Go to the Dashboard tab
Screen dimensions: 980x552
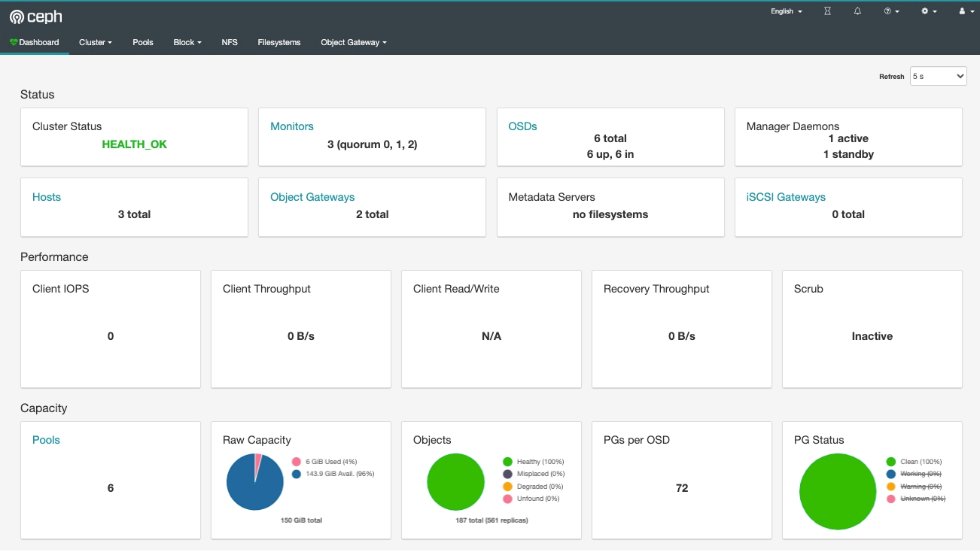click(x=35, y=42)
